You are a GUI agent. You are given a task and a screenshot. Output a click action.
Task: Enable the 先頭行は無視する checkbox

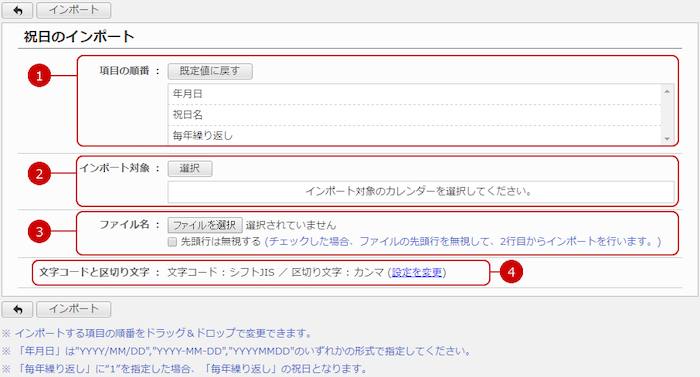[x=172, y=242]
